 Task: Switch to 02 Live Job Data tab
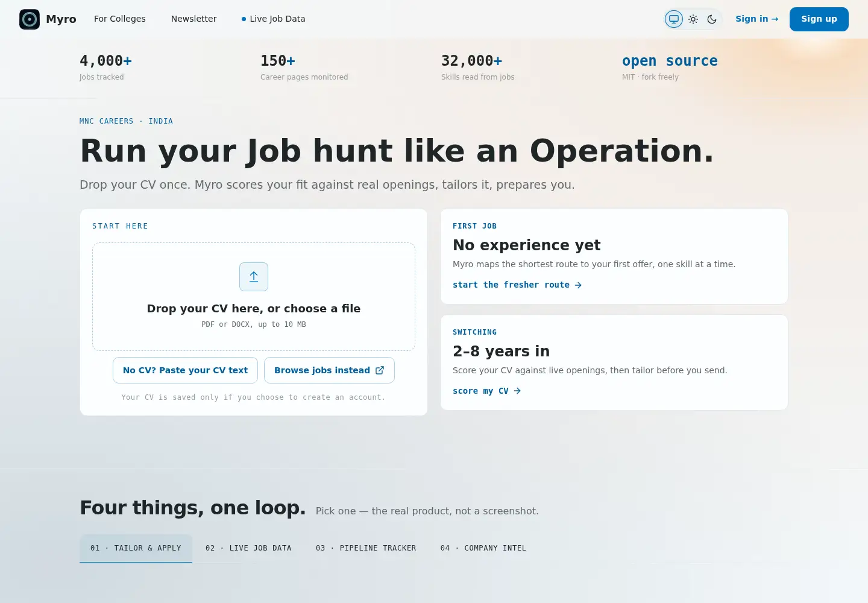point(248,548)
